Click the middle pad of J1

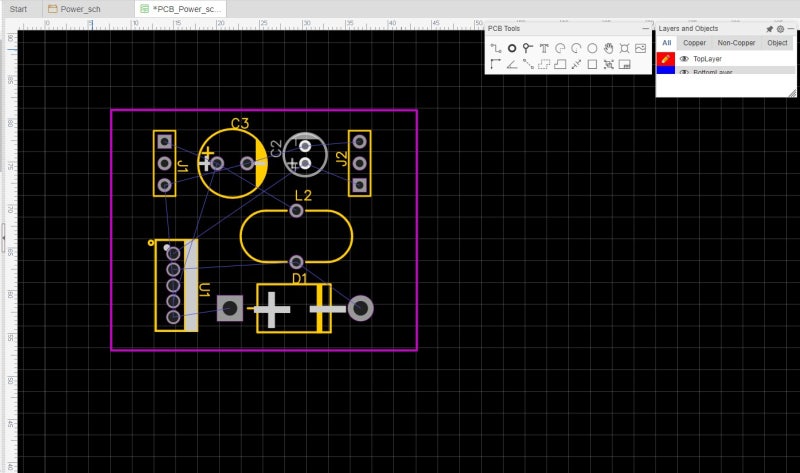(164, 163)
